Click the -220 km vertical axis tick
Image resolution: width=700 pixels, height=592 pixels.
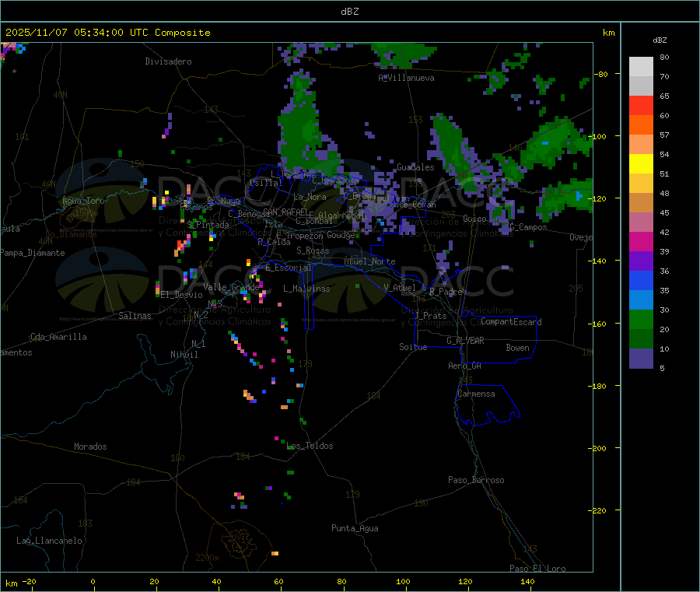[x=599, y=511]
